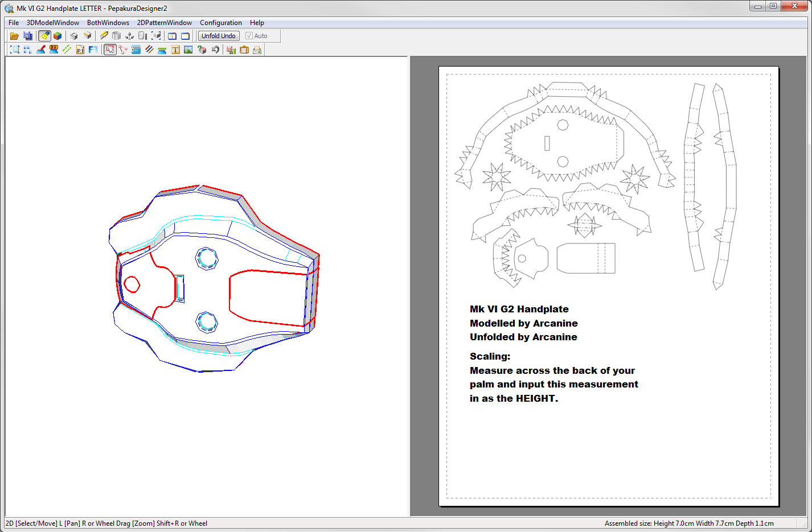Click the printer icon

[x=257, y=50]
